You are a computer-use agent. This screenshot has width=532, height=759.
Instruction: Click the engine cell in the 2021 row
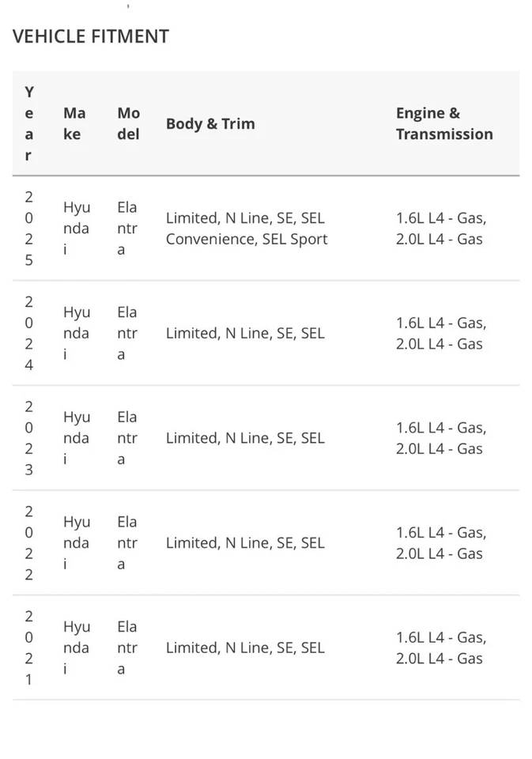[x=441, y=648]
